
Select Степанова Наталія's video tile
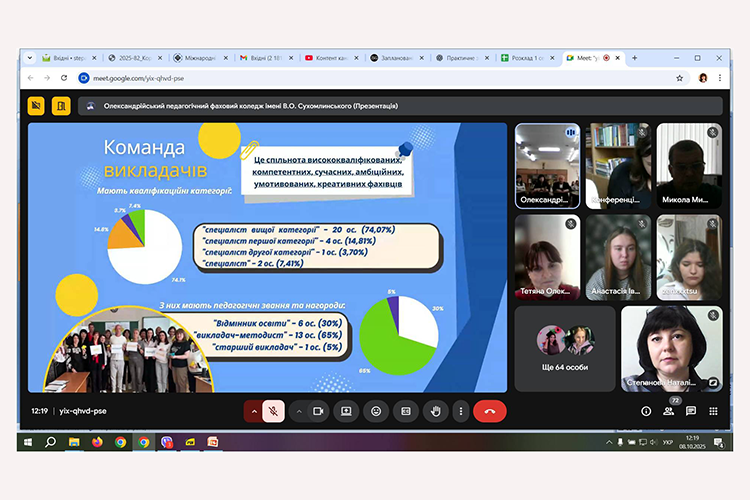[x=671, y=348]
